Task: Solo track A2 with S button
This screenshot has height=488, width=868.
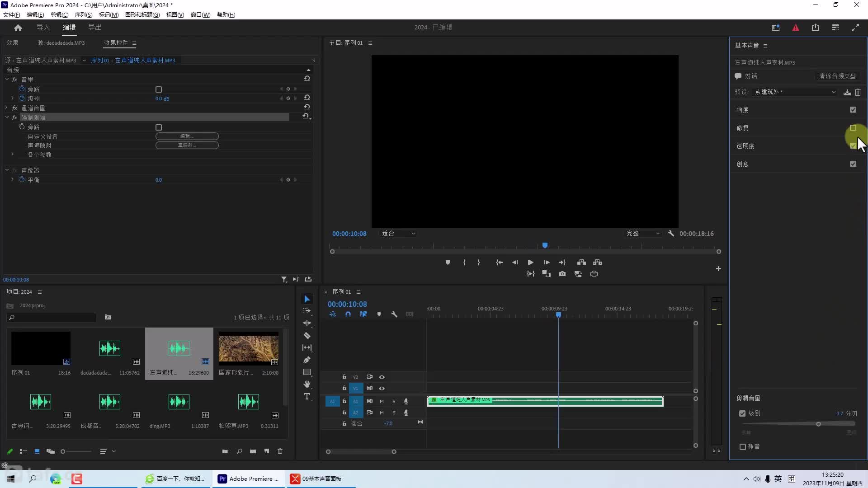Action: (394, 413)
